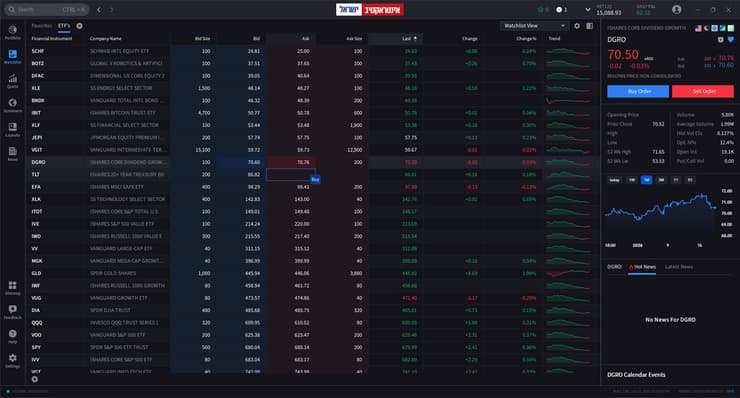Image resolution: width=740 pixels, height=398 pixels.
Task: Click the DGRO price chart
Action: 661,215
